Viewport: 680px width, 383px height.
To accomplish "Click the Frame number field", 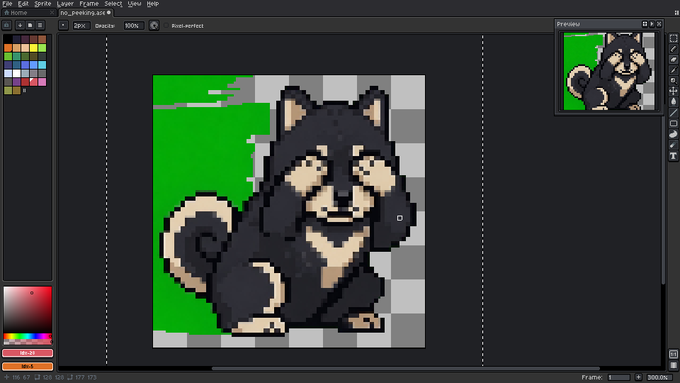I will click(618, 377).
